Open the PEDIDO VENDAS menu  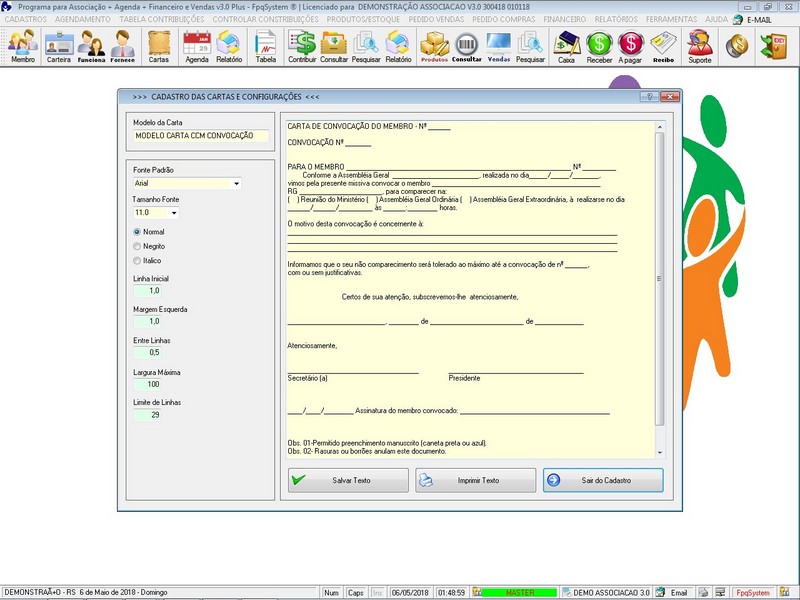[x=436, y=19]
